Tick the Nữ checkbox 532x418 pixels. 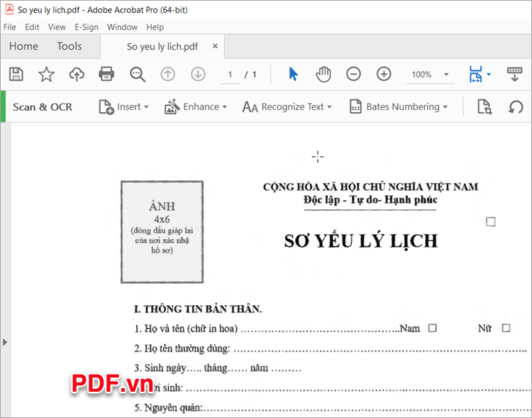(506, 328)
